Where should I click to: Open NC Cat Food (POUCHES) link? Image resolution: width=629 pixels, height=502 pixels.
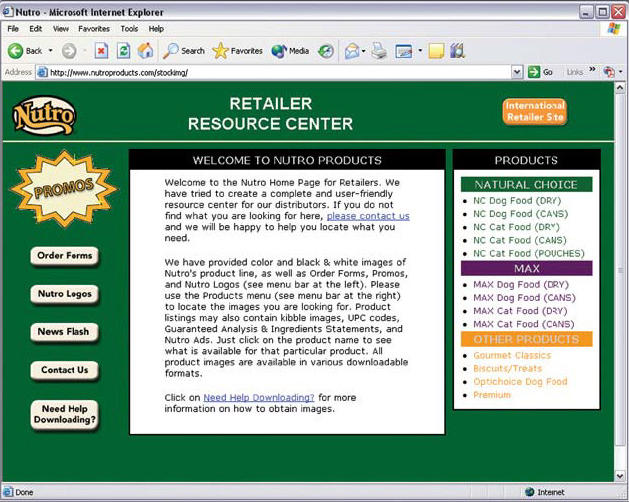click(x=529, y=254)
